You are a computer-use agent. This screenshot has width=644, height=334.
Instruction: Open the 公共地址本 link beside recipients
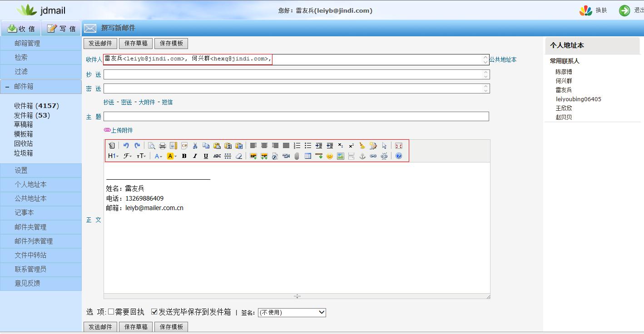pyautogui.click(x=503, y=59)
